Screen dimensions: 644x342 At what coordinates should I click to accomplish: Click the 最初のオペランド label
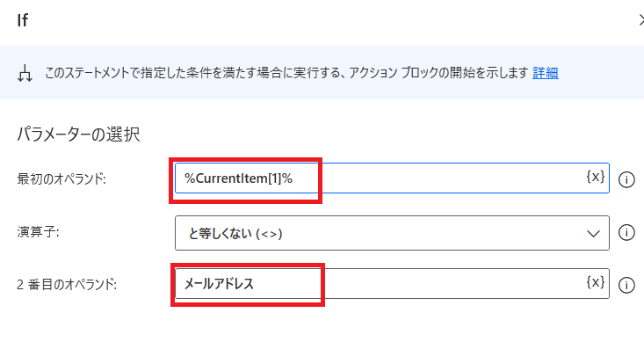62,179
